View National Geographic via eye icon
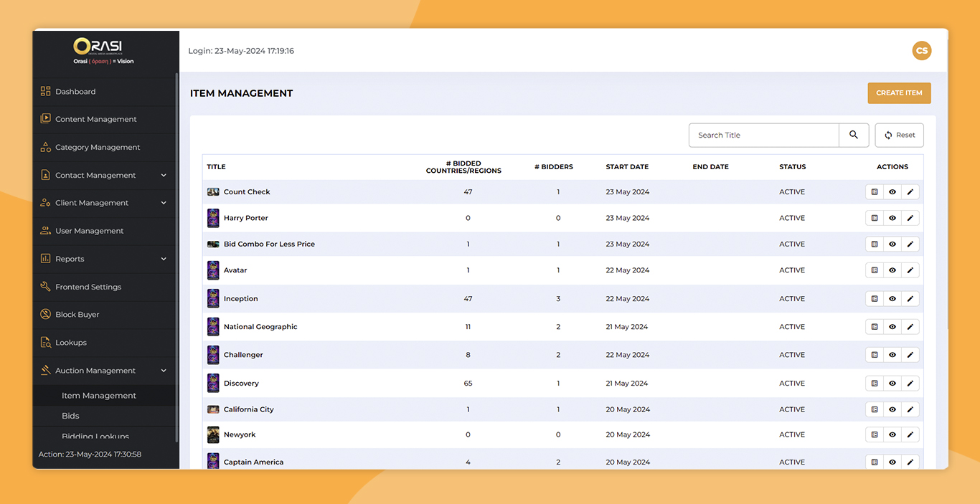980x504 pixels. tap(892, 327)
